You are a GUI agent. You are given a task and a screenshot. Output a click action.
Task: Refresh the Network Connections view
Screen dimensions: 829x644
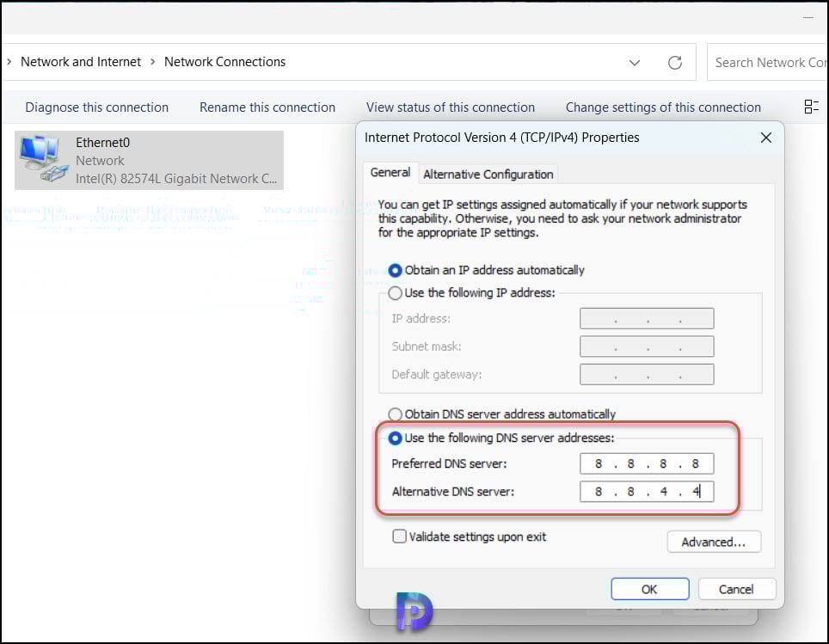coord(674,63)
